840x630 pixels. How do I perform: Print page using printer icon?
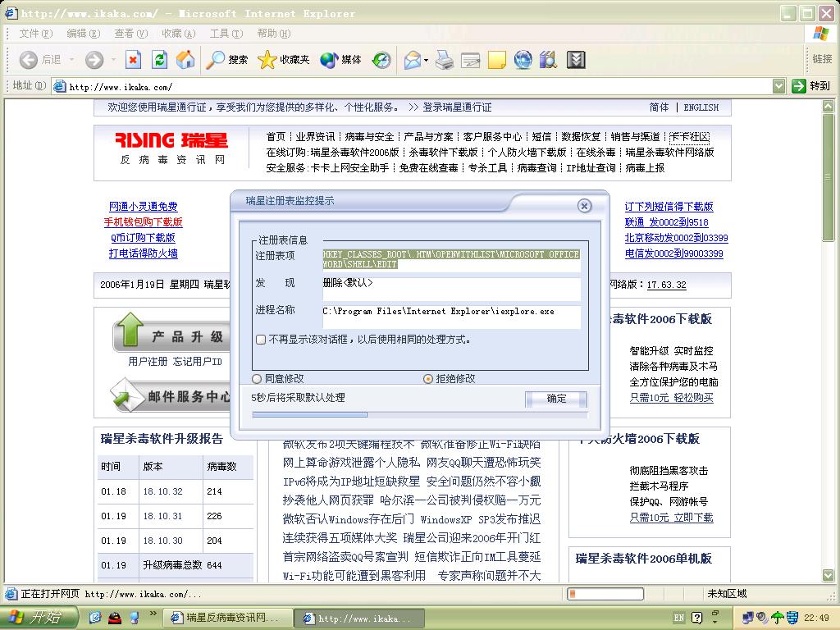[x=444, y=59]
